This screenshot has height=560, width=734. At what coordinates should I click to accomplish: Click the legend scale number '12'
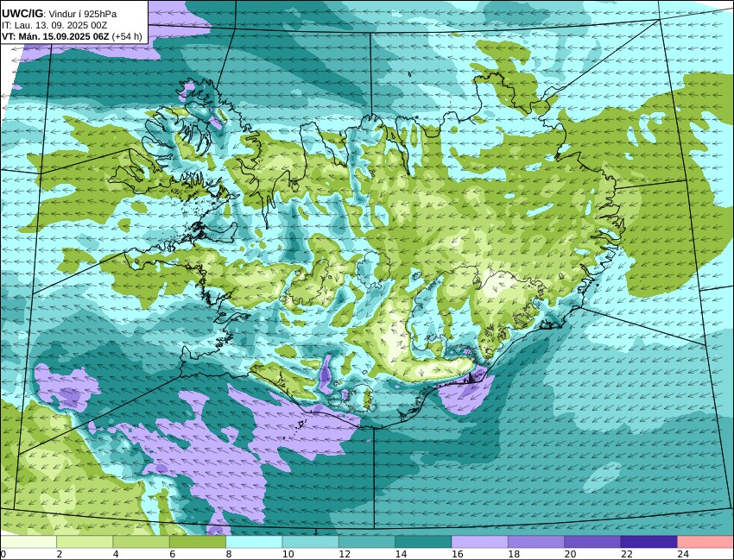[x=345, y=554]
